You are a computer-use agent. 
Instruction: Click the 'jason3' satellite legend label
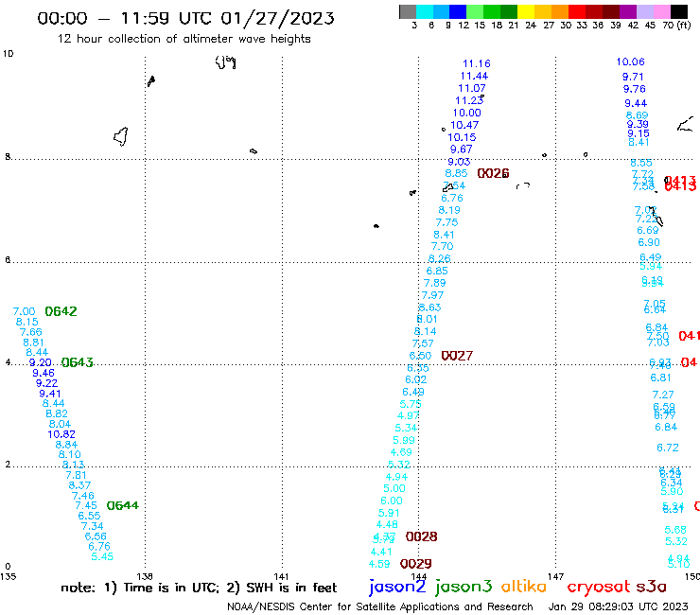tap(464, 587)
